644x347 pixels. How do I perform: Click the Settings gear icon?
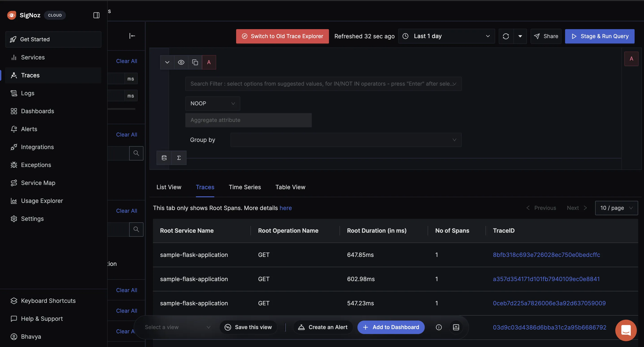coord(14,219)
